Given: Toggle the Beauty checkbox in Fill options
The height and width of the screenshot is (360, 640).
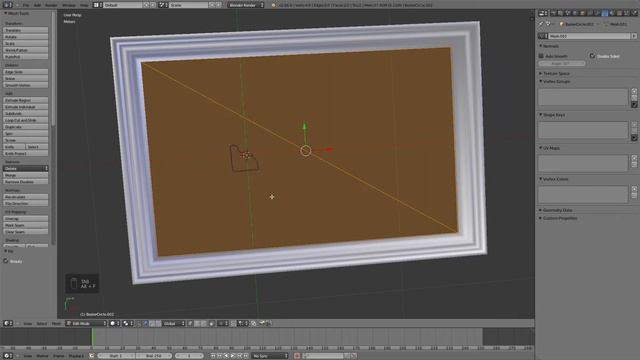Looking at the screenshot, I should pyautogui.click(x=6, y=261).
